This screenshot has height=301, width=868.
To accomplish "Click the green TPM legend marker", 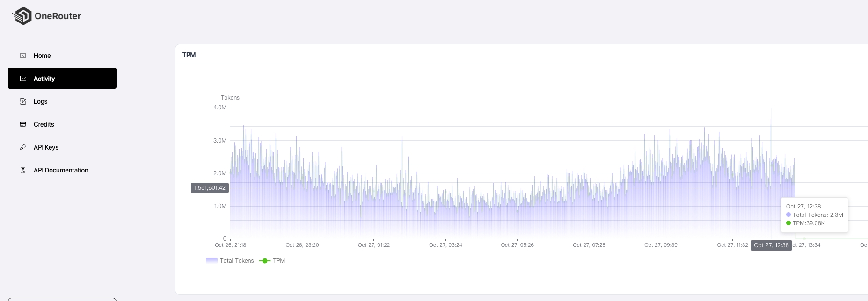I will 265,261.
